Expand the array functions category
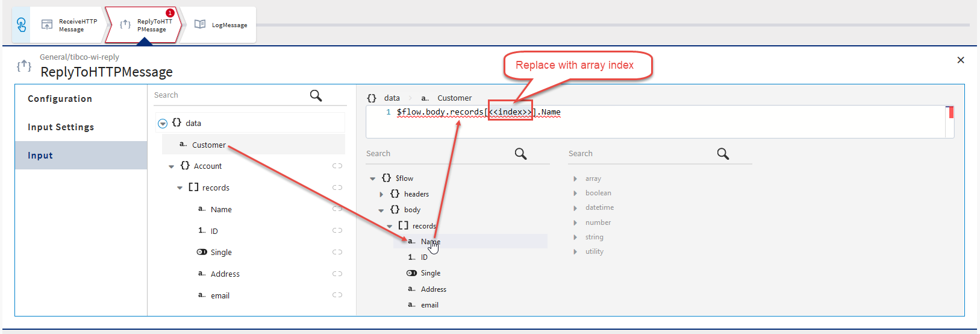This screenshot has height=334, width=980. click(575, 179)
